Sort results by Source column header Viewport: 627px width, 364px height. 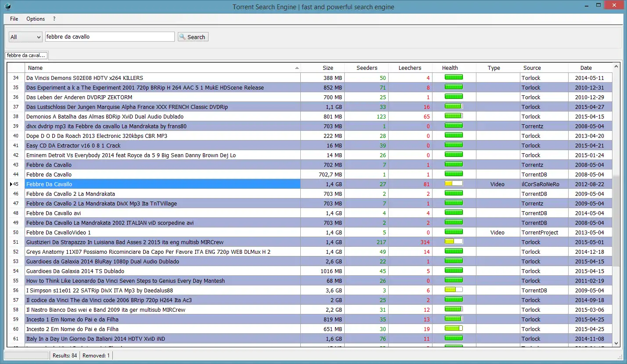pyautogui.click(x=544, y=68)
